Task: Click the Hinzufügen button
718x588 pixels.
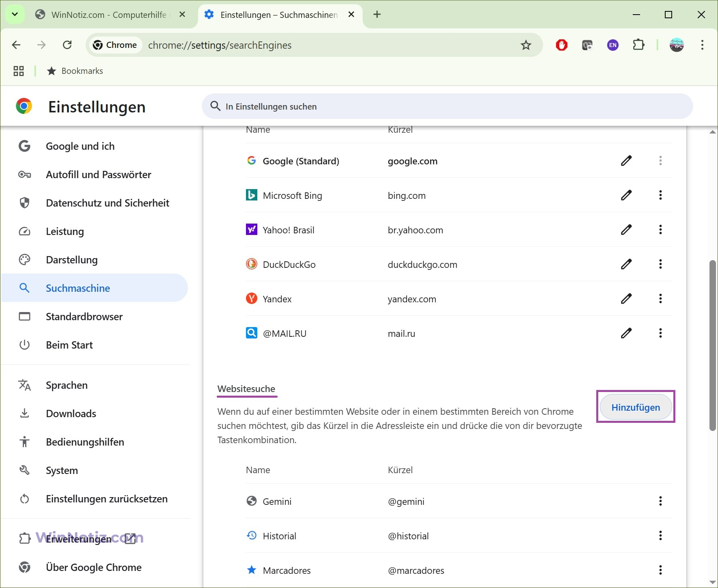Action: [x=636, y=407]
